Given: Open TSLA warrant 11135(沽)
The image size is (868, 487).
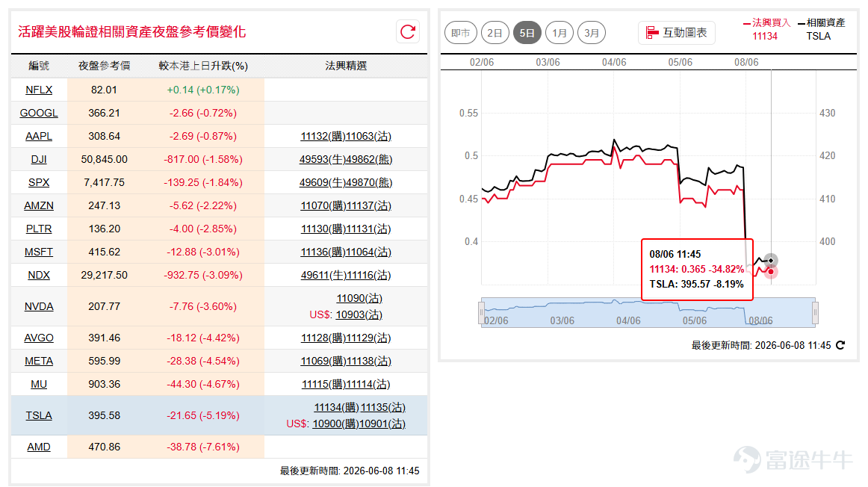Looking at the screenshot, I should tap(383, 408).
